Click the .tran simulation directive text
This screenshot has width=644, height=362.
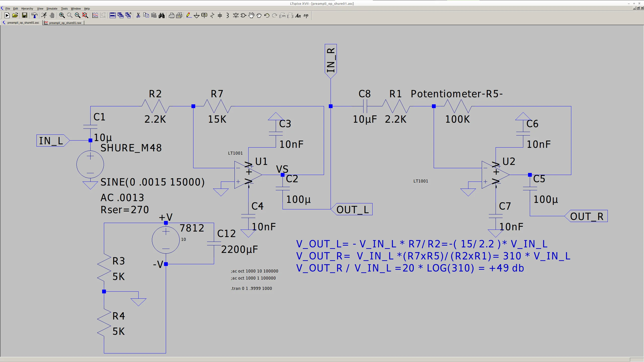coord(251,288)
